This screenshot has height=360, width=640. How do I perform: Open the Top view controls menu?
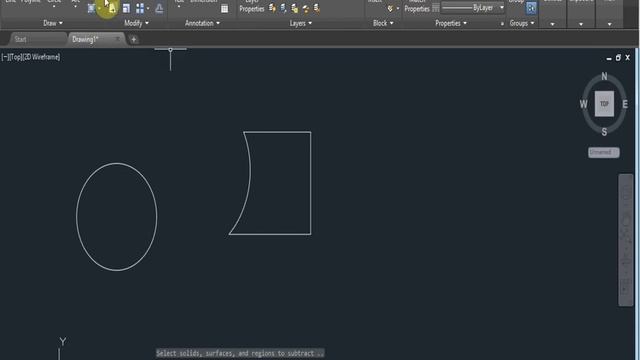(15, 57)
